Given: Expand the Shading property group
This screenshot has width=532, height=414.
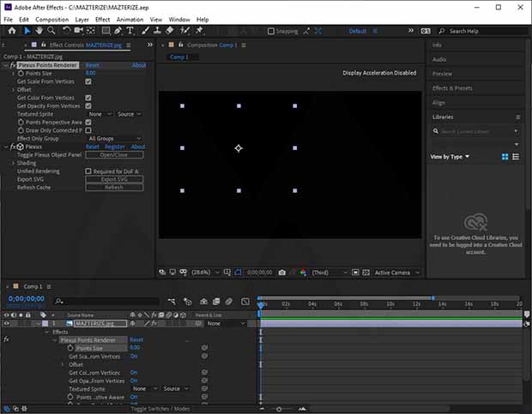Looking at the screenshot, I should [x=13, y=163].
